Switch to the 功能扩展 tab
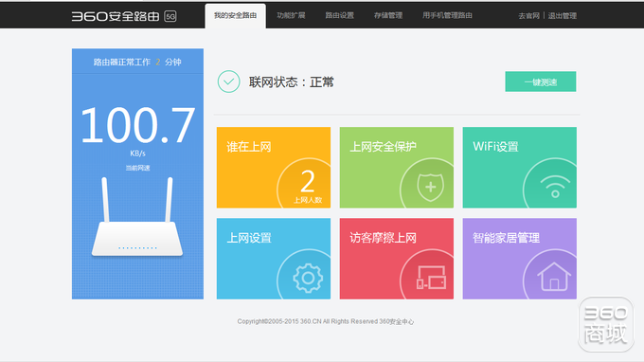644x362 pixels. click(291, 15)
